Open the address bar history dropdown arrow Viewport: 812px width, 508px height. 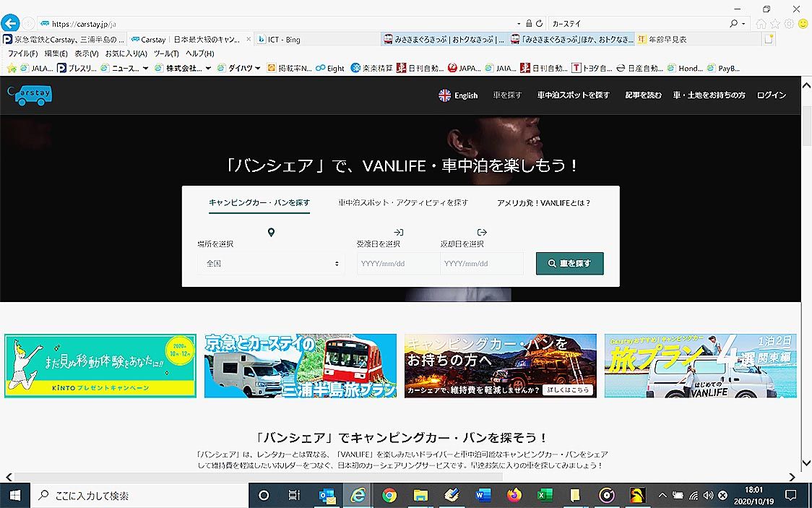pos(519,24)
